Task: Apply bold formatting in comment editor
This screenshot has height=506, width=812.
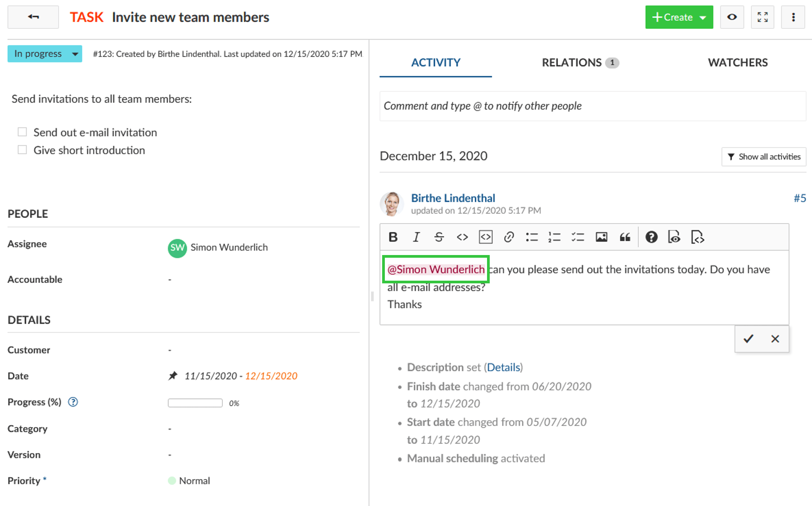Action: click(x=393, y=237)
